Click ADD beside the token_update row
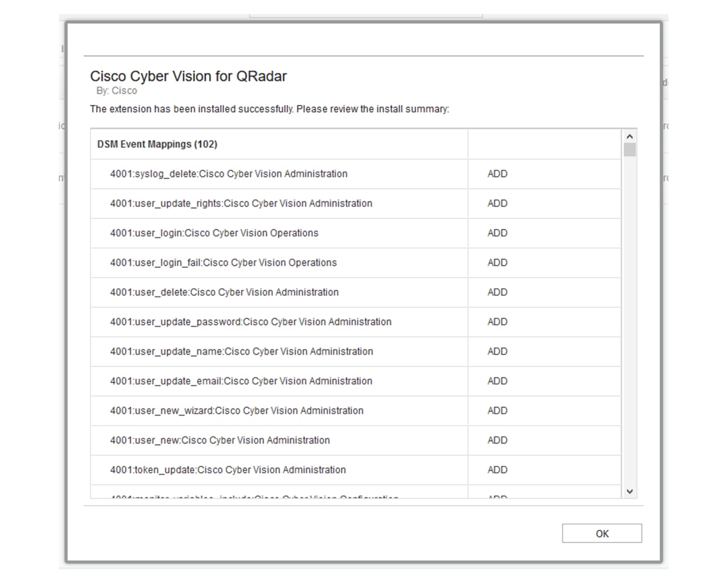 (x=497, y=470)
